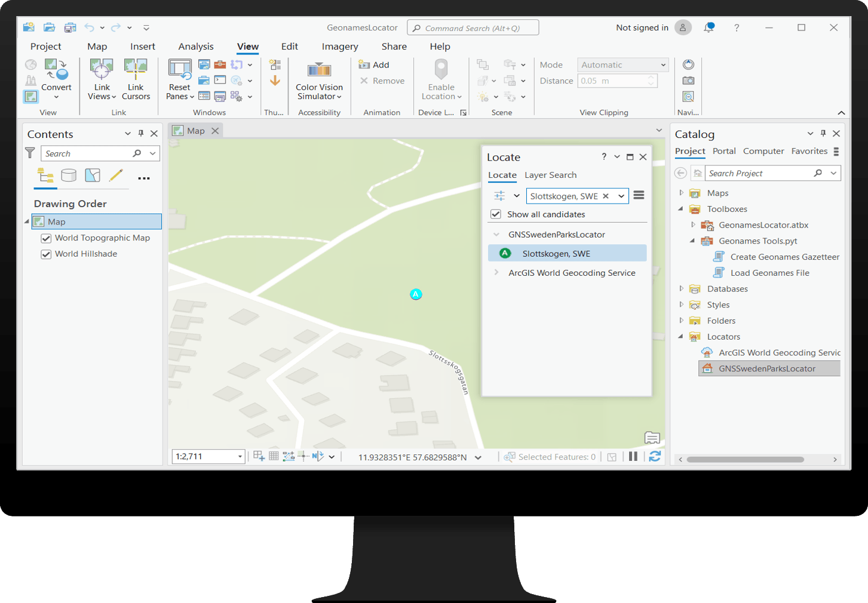Collapse the Locators node
Viewport: 868px width, 603px height.
681,337
